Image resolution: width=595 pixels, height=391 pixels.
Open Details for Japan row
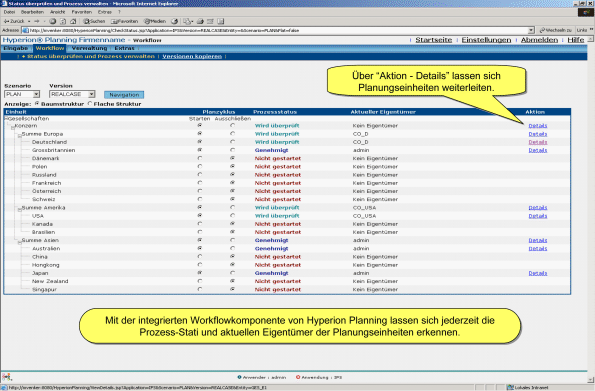538,273
